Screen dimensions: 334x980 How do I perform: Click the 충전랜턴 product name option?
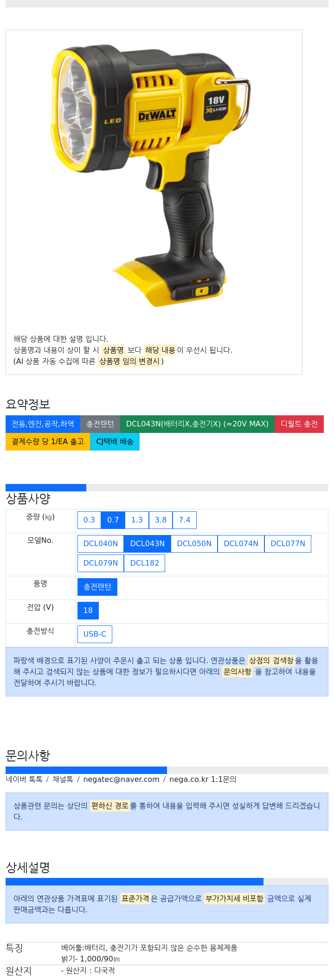coord(97,587)
